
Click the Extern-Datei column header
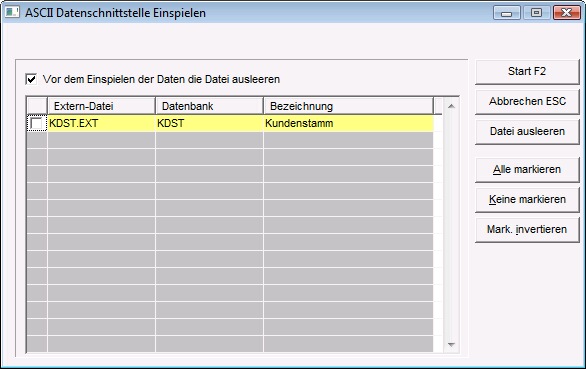click(101, 106)
